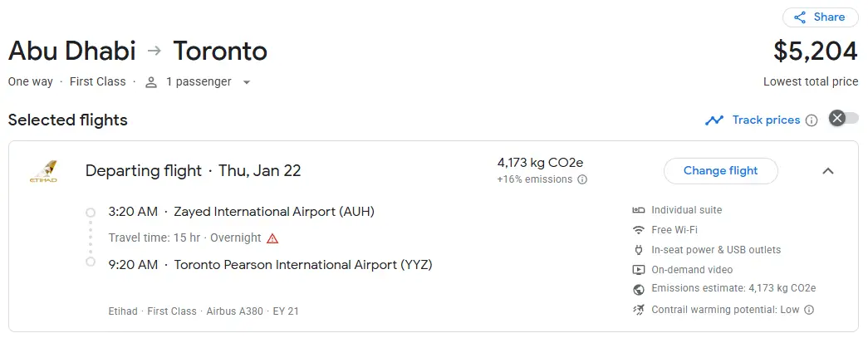Screen dimensions: 868x338
Task: Click the emissions info icon
Action: pos(582,179)
